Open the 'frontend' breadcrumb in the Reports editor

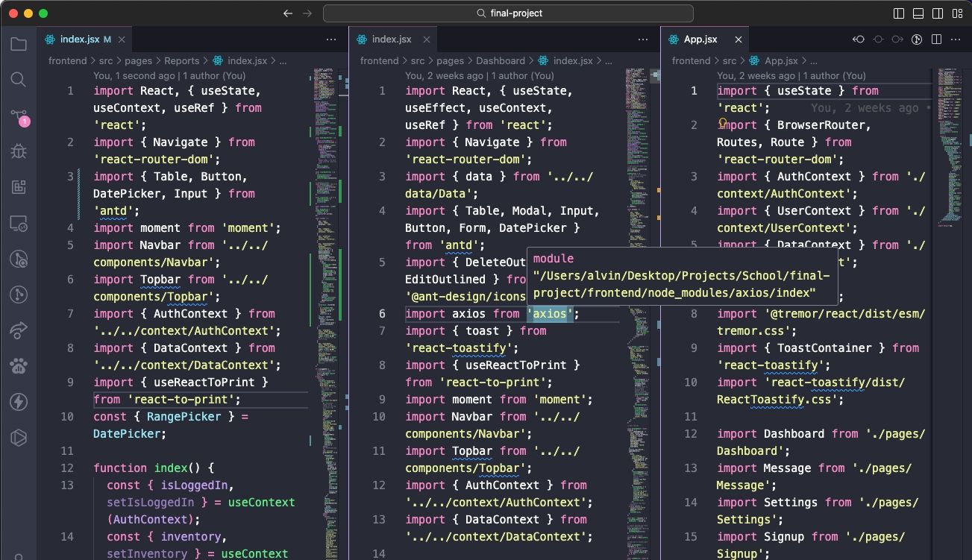66,60
